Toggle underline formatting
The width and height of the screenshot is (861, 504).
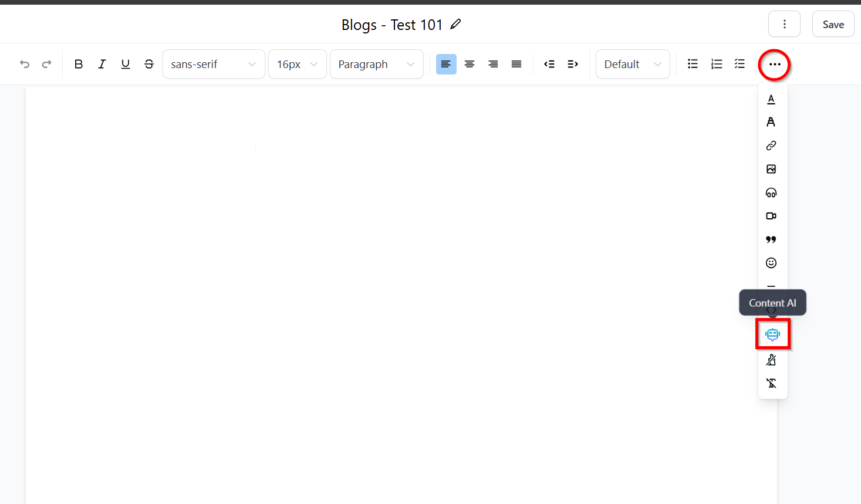(126, 64)
